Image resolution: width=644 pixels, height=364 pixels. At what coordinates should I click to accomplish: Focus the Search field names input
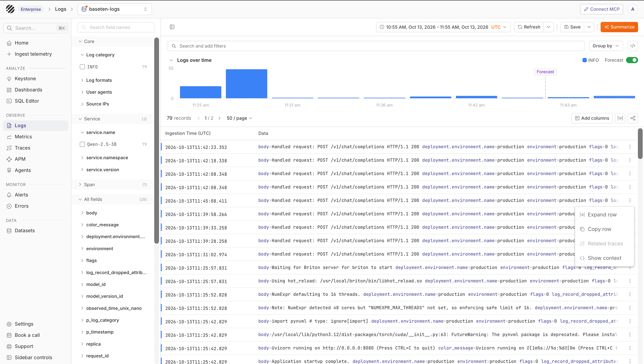point(116,27)
